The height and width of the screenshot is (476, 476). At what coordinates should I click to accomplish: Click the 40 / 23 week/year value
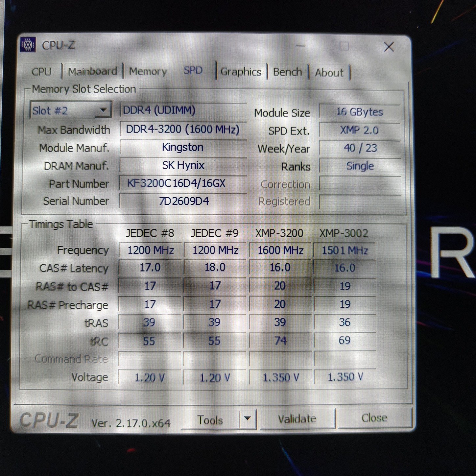point(360,148)
